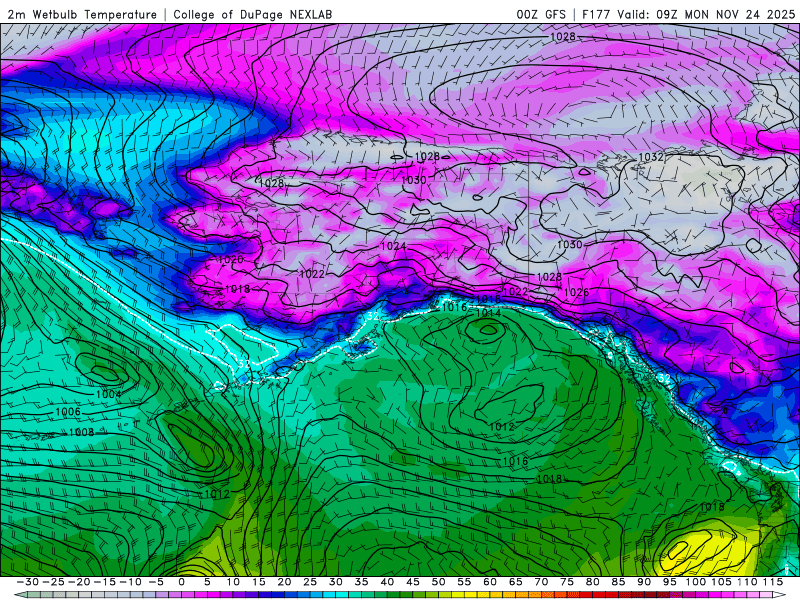Click the 85 color scale label
800x600 pixels.
click(x=618, y=582)
